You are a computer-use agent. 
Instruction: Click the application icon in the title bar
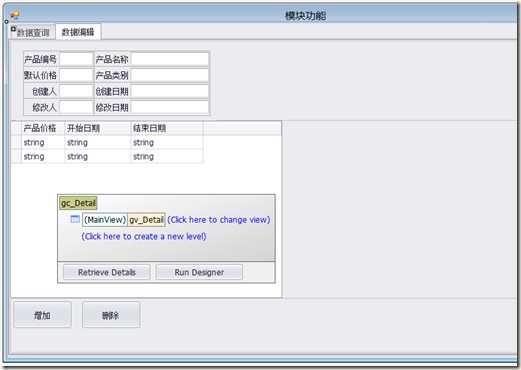tap(15, 14)
